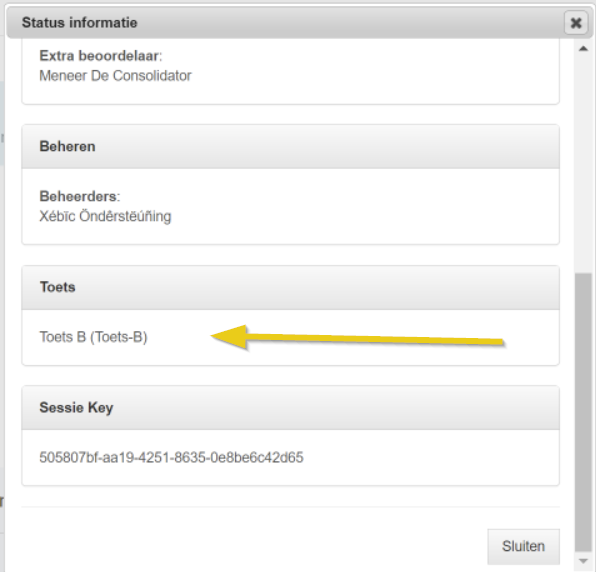Select the Toets panel header
The width and height of the screenshot is (596, 572).
pos(290,287)
